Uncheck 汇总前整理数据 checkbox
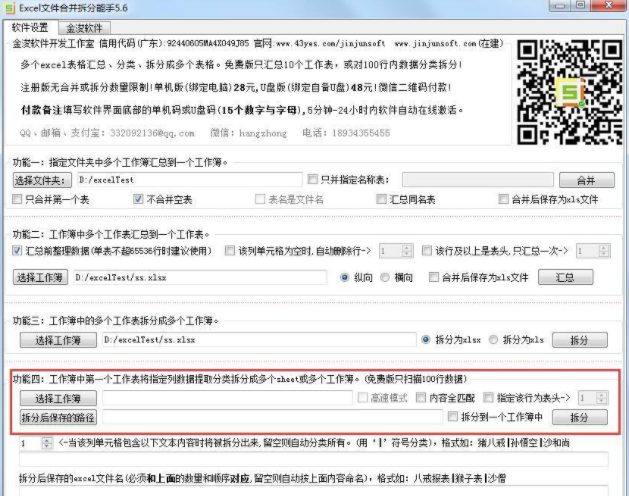629x496 pixels. pos(17,251)
